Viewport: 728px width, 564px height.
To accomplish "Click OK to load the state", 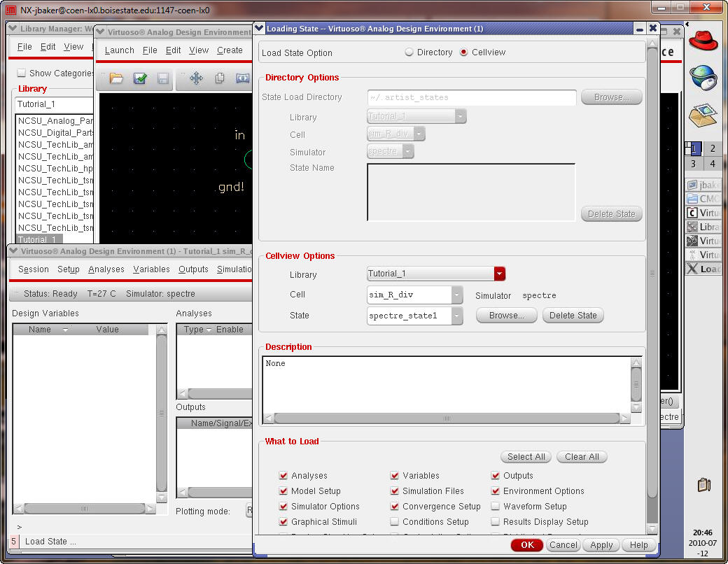I will [526, 545].
